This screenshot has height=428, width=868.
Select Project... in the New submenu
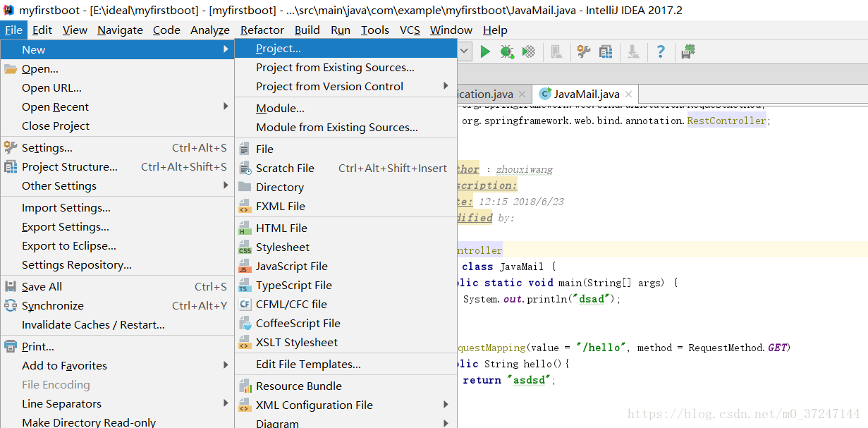(x=346, y=49)
